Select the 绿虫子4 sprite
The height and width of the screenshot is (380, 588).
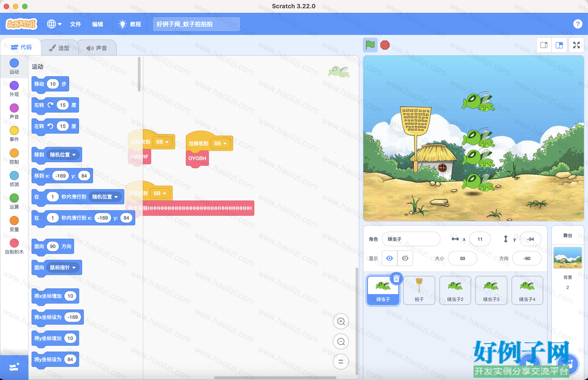point(527,290)
